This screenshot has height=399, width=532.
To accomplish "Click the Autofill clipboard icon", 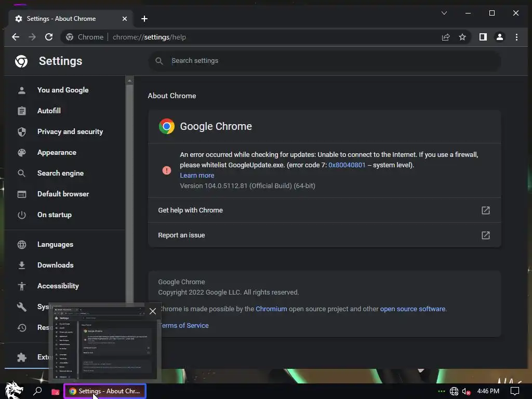I will pyautogui.click(x=22, y=111).
